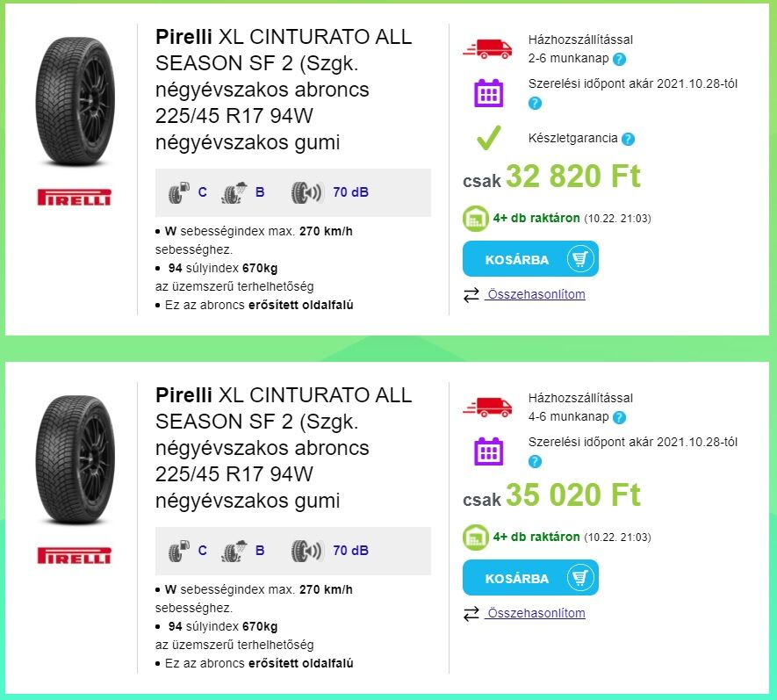Click the green Készletgarancia checkmark
Viewport: 777px width, 700px height.
click(488, 138)
